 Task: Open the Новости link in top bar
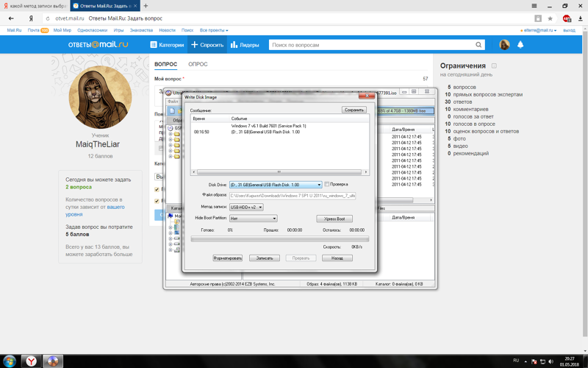tap(168, 30)
